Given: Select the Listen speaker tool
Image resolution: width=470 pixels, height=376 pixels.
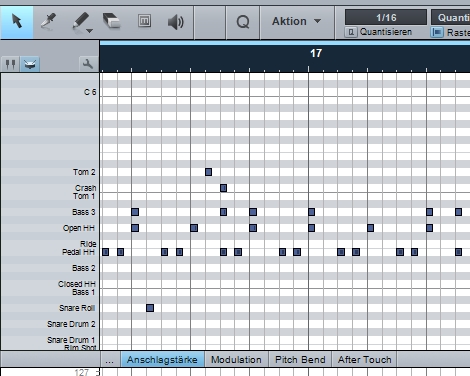Looking at the screenshot, I should point(175,22).
